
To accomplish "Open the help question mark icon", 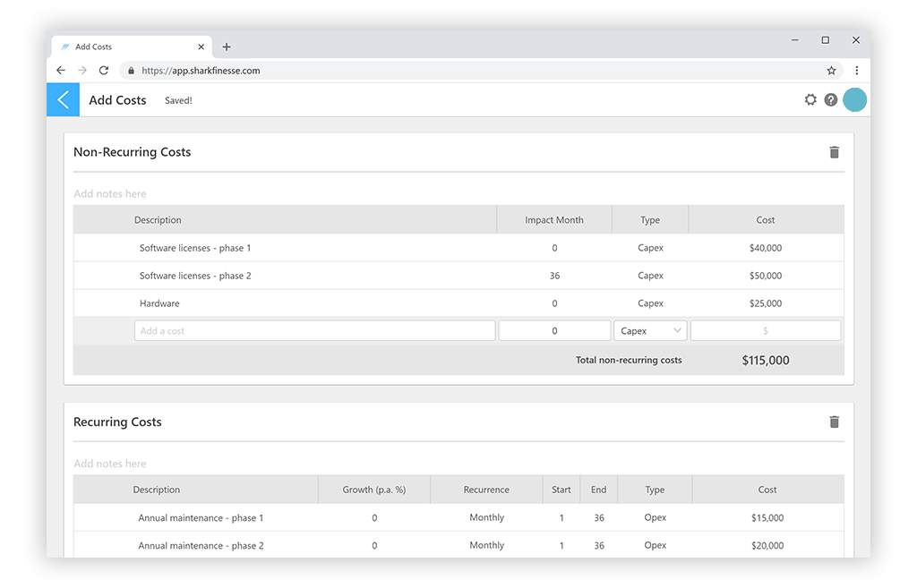I will (x=831, y=100).
